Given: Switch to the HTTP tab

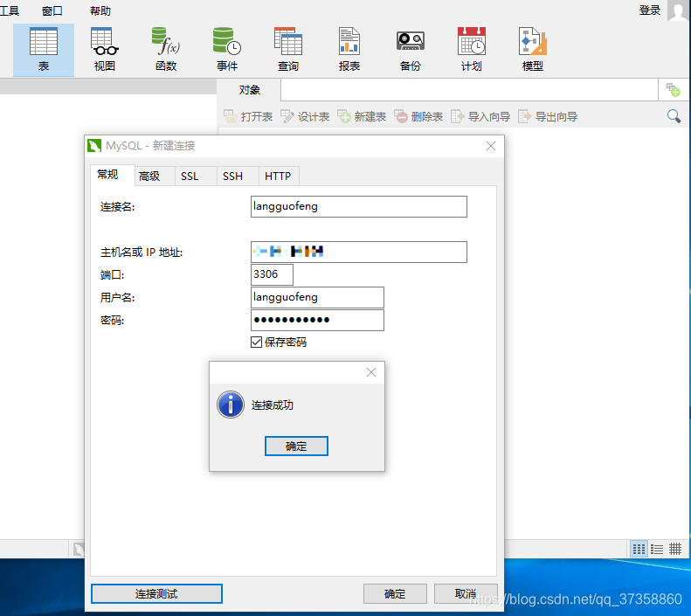Looking at the screenshot, I should [278, 176].
